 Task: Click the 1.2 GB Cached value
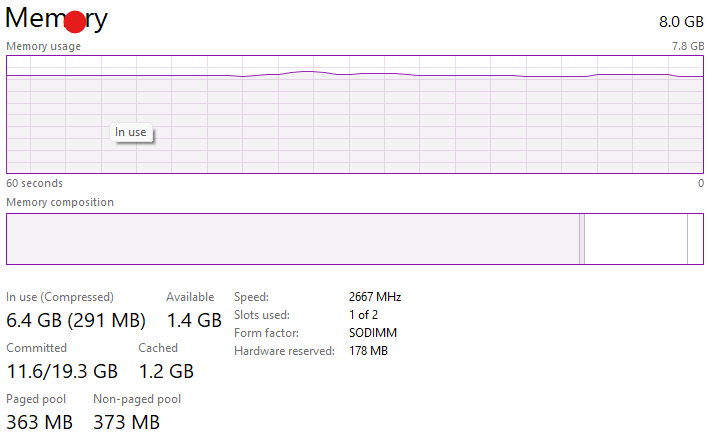(x=166, y=371)
